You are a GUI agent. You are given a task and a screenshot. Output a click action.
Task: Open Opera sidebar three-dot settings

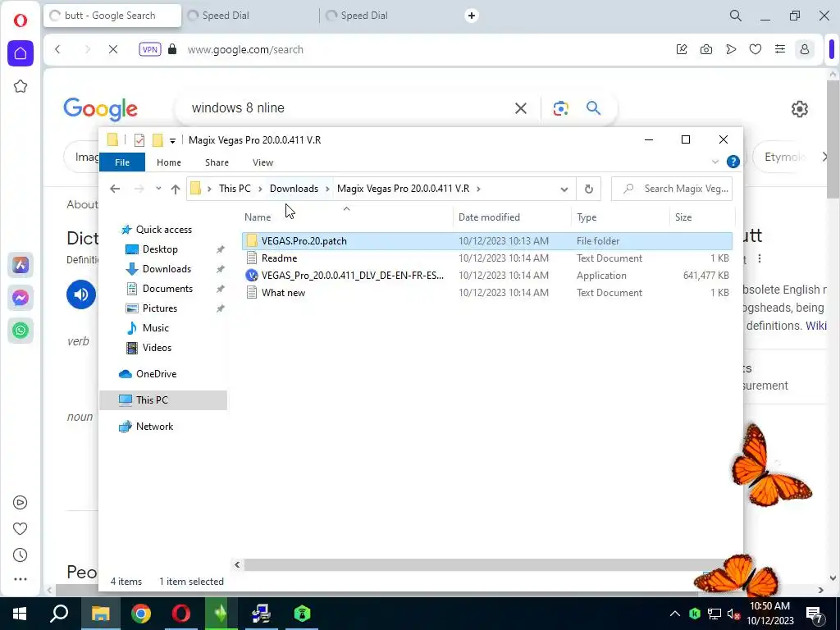pyautogui.click(x=20, y=579)
